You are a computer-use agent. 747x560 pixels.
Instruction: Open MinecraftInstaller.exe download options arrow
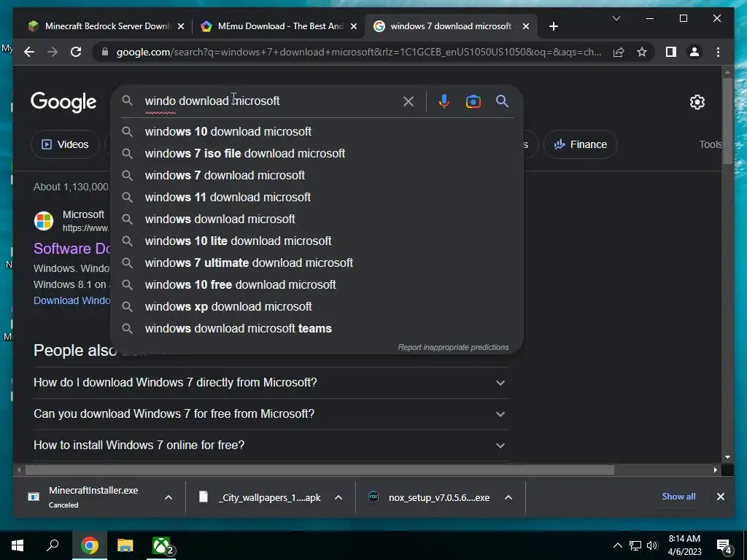169,497
